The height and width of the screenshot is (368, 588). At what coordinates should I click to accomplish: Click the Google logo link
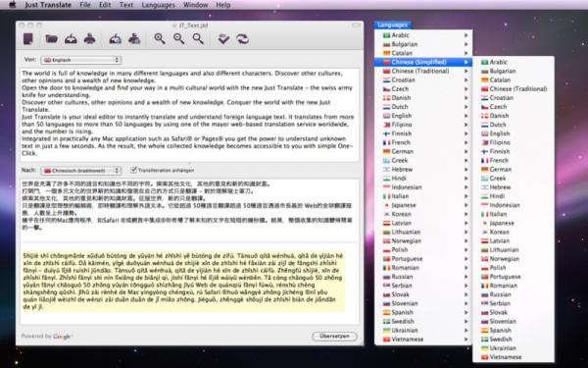(x=63, y=337)
